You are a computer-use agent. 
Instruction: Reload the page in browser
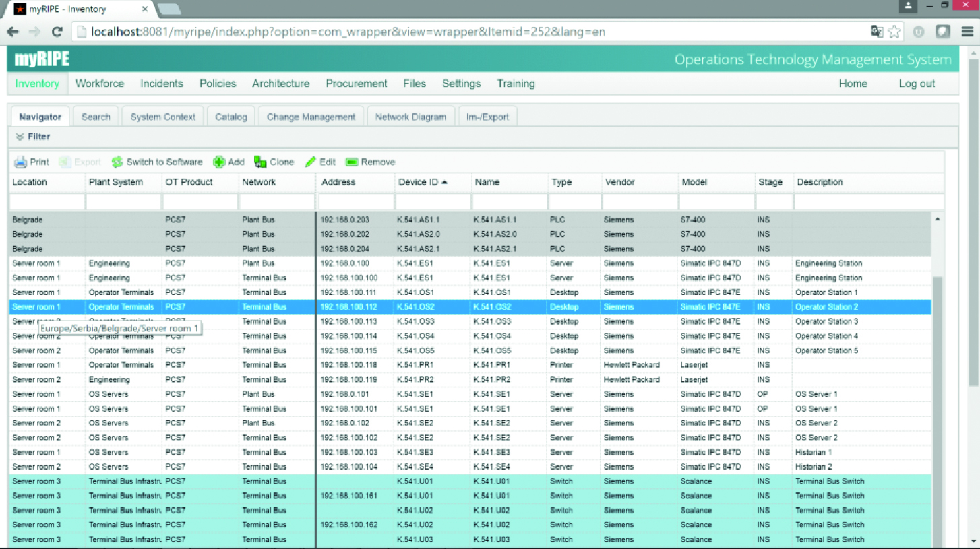[x=57, y=32]
